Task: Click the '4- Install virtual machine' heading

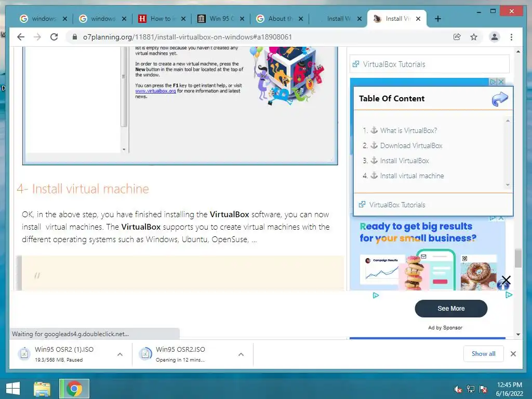Action: point(83,189)
